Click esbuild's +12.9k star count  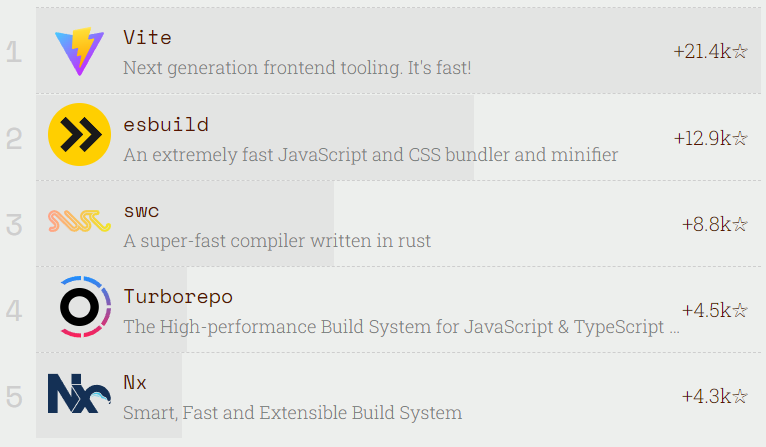click(x=710, y=138)
